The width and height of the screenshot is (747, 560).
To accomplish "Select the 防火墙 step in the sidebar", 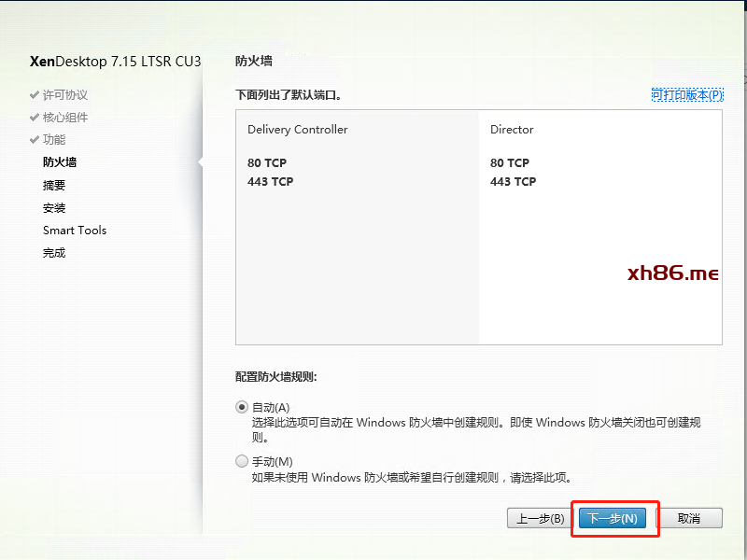I will coord(60,162).
